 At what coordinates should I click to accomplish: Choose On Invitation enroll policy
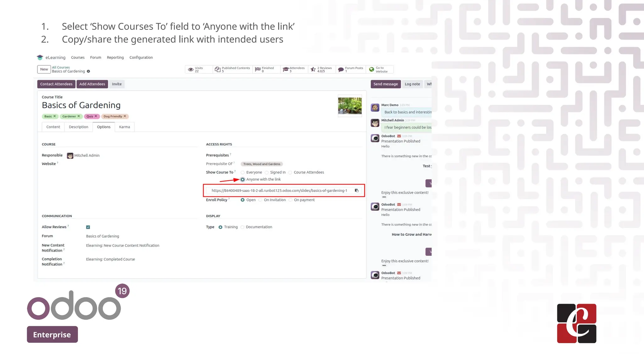(260, 200)
